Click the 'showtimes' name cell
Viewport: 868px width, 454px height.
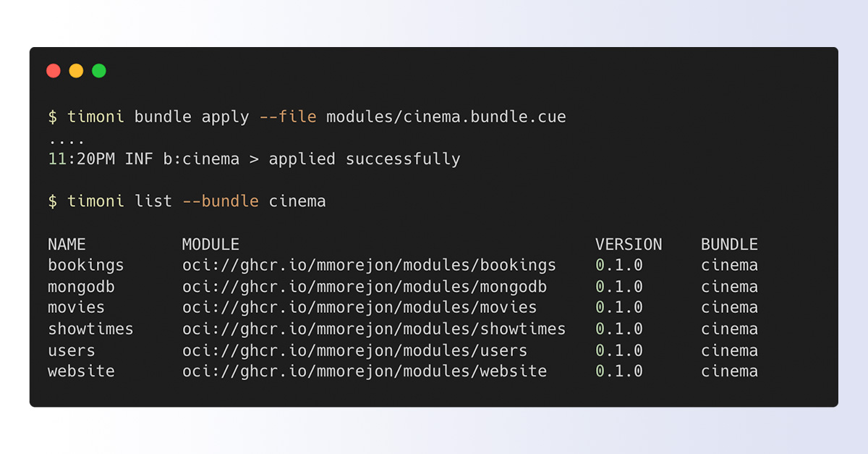click(x=90, y=329)
